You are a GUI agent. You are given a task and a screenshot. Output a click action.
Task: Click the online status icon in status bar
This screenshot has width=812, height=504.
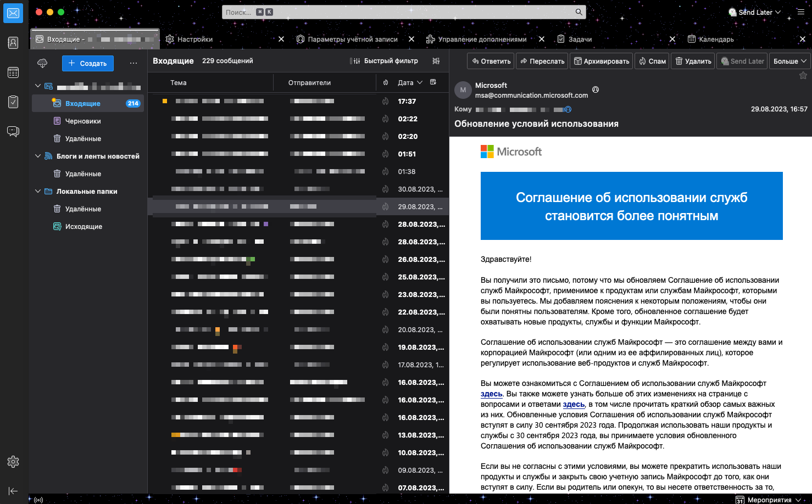pos(38,500)
